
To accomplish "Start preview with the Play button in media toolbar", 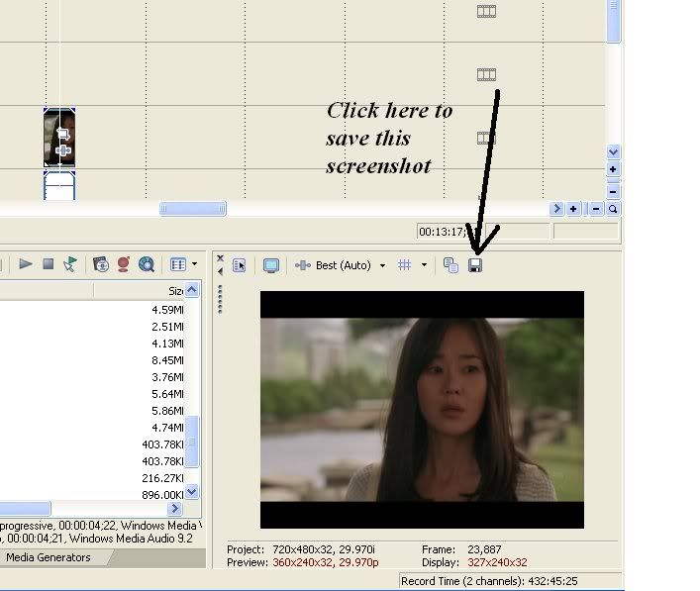I will click(x=26, y=264).
